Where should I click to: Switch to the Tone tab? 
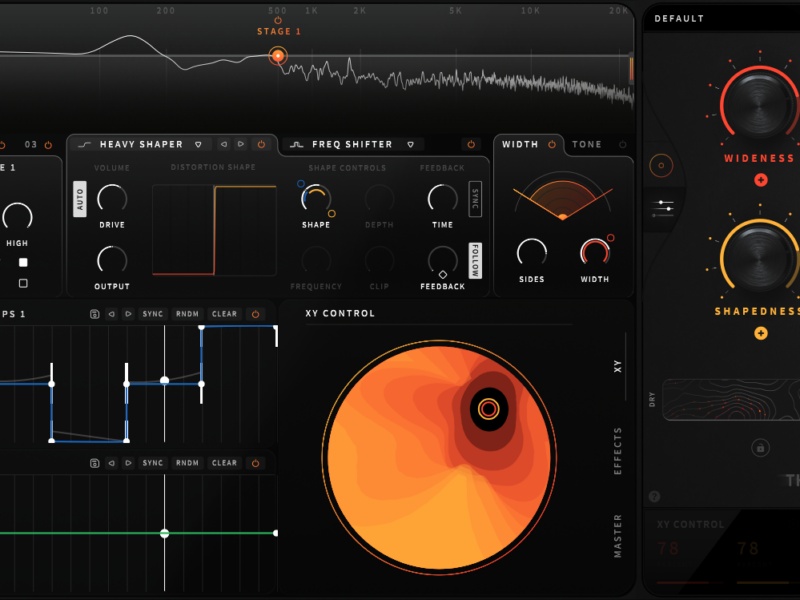click(587, 145)
